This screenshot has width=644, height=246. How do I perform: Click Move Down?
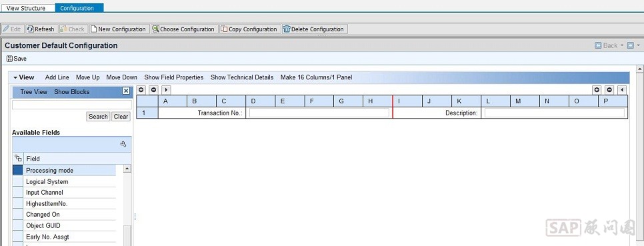(121, 77)
